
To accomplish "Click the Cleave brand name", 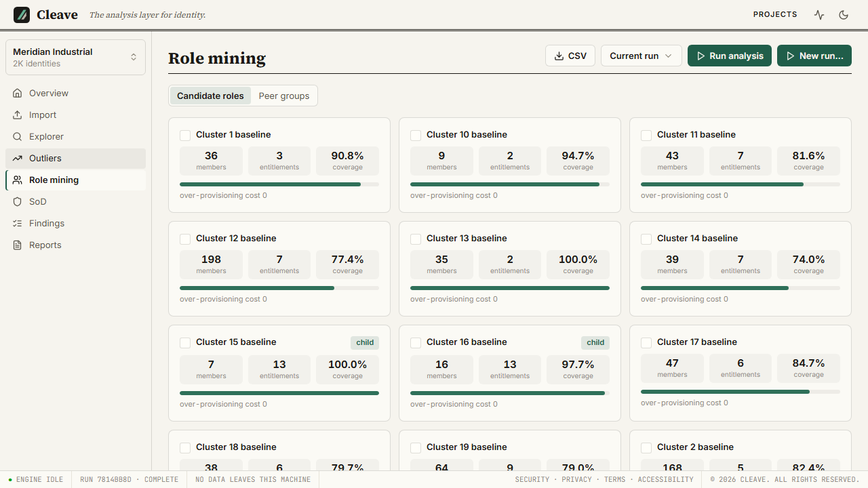I will click(x=57, y=15).
